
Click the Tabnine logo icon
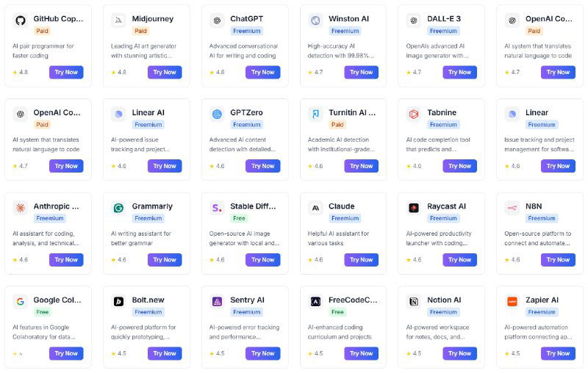coord(414,114)
